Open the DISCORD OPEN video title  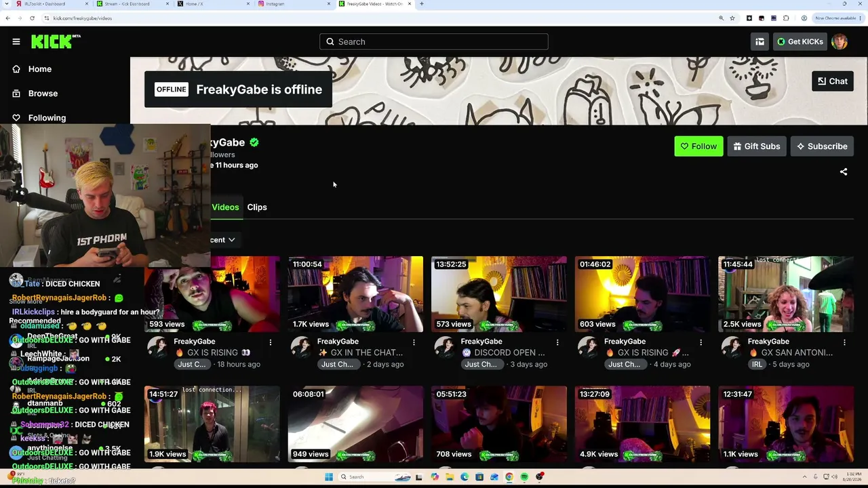point(502,352)
